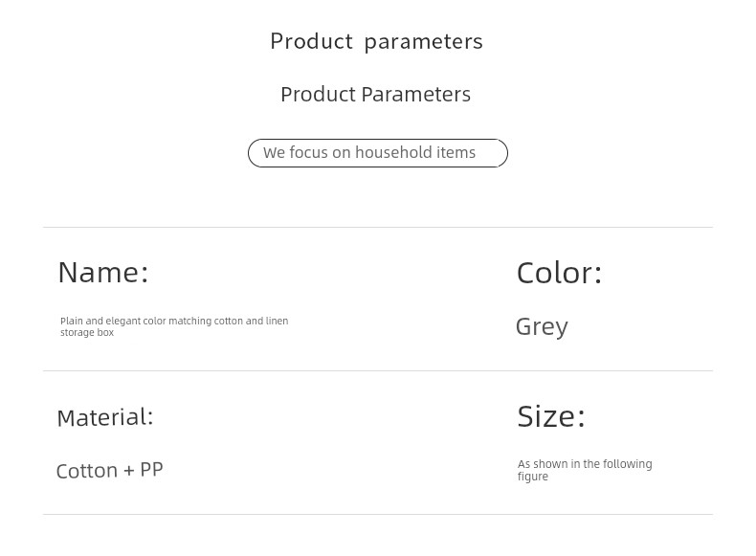Image resolution: width=756 pixels, height=556 pixels.
Task: Click the 'Product Parameters' subtitle text
Action: pos(375,95)
